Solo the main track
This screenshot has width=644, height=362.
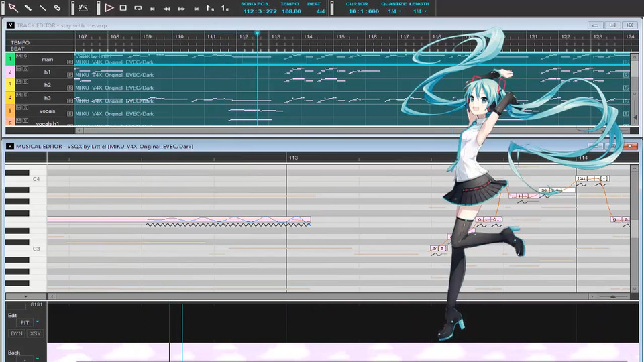pos(25,56)
